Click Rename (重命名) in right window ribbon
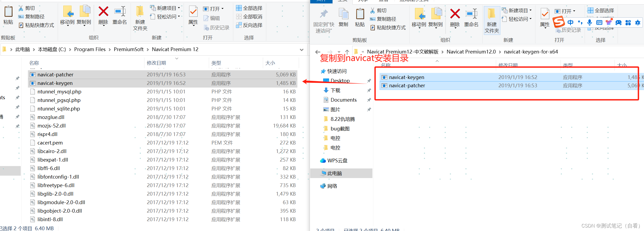Image resolution: width=644 pixels, height=231 pixels. click(471, 18)
